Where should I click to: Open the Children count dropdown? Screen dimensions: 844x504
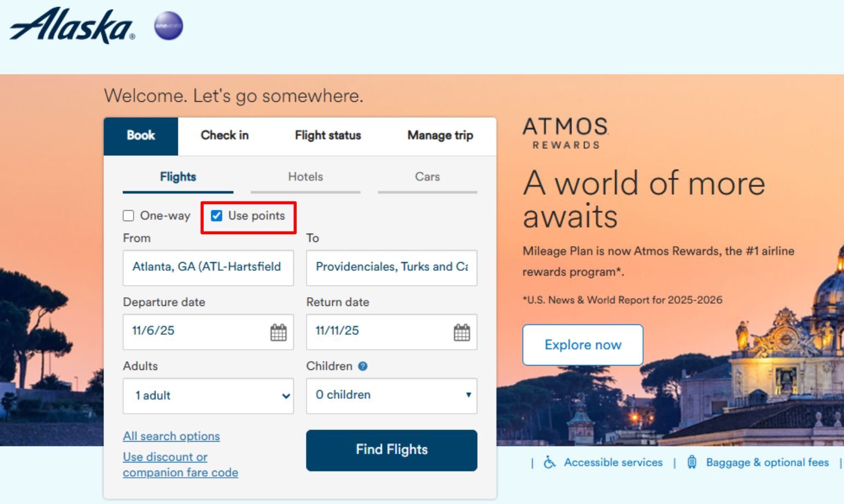391,395
